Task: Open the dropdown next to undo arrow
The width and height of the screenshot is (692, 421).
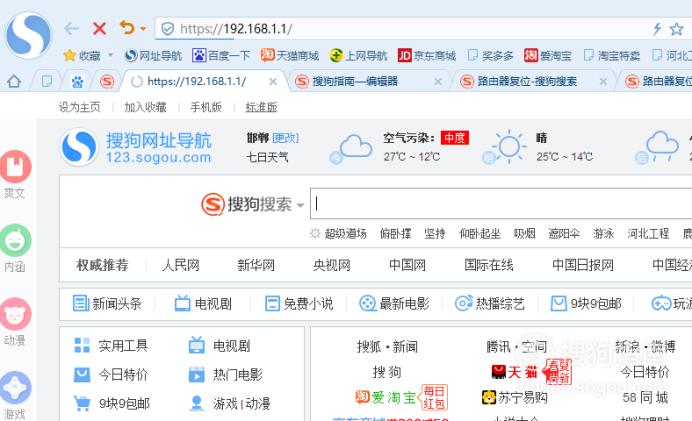Action: click(x=143, y=29)
